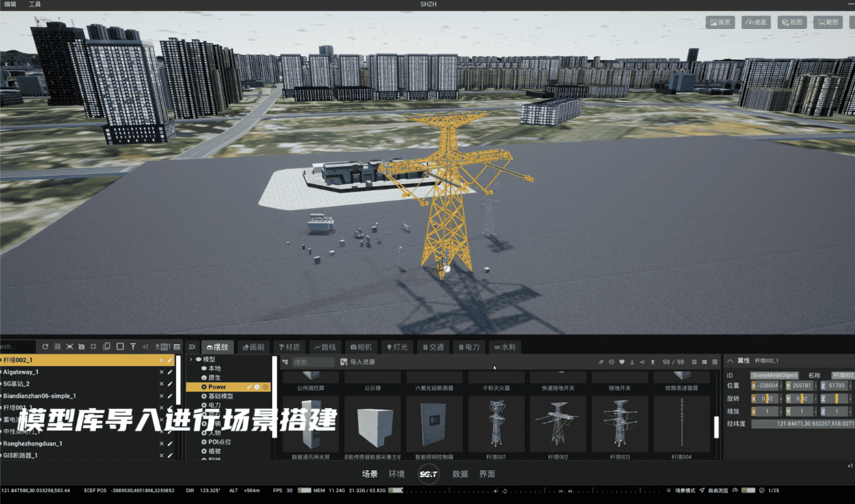Screen dimensions: 855x504
Task: Click the edit pencil on Power folder
Action: (x=249, y=387)
